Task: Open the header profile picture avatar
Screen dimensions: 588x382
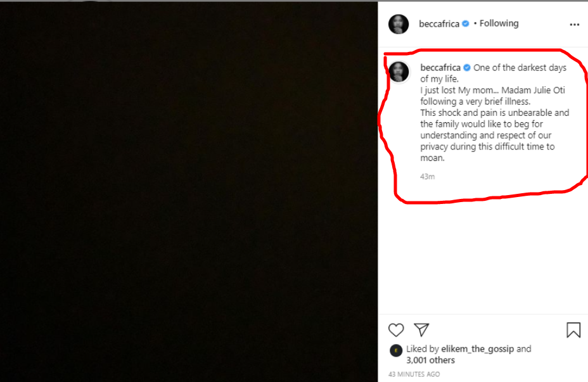Action: coord(399,24)
